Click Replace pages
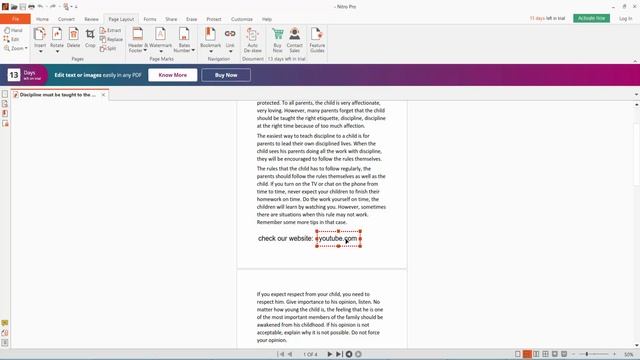The image size is (640, 360). click(111, 39)
